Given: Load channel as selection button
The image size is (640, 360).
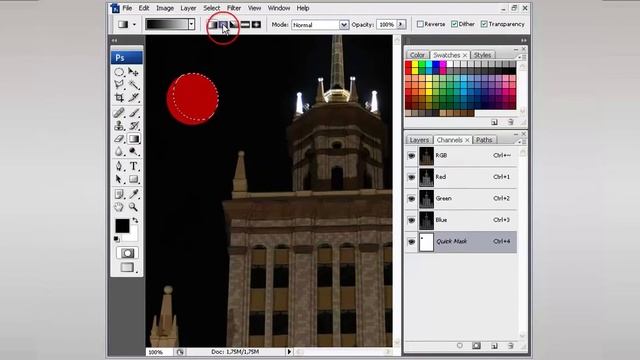Looking at the screenshot, I should [x=460, y=346].
